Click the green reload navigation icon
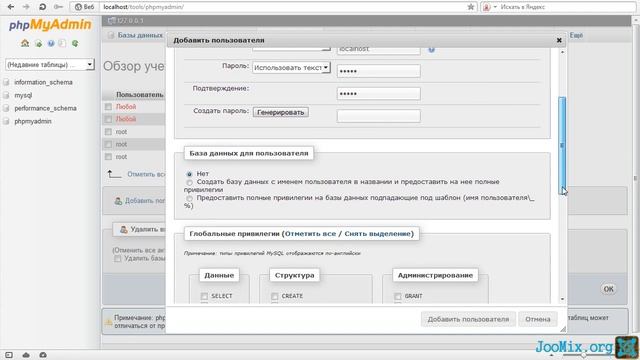 tap(75, 43)
